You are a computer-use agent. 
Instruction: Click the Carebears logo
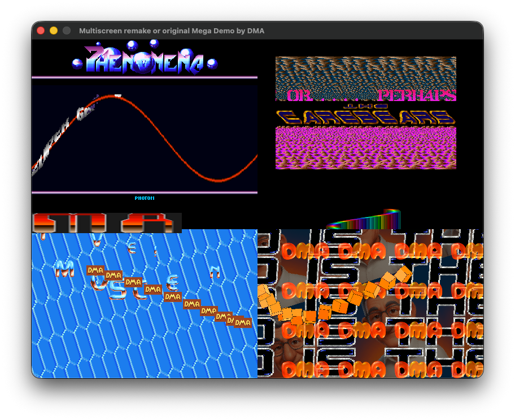[x=365, y=115]
